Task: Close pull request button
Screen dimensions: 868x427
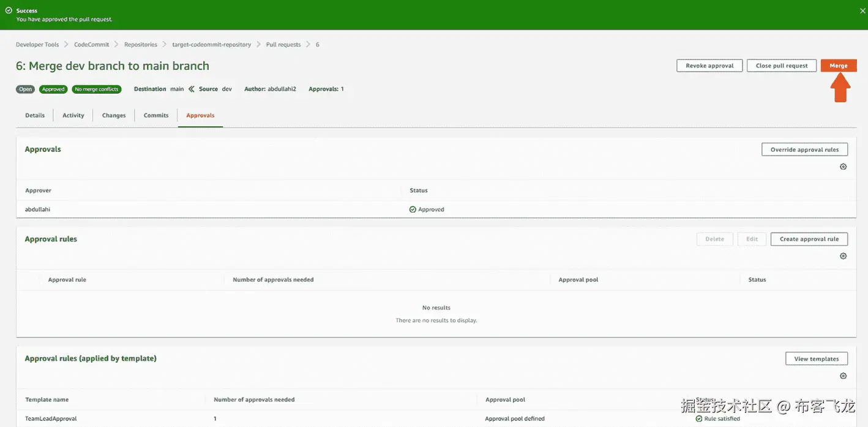Action: coord(782,66)
